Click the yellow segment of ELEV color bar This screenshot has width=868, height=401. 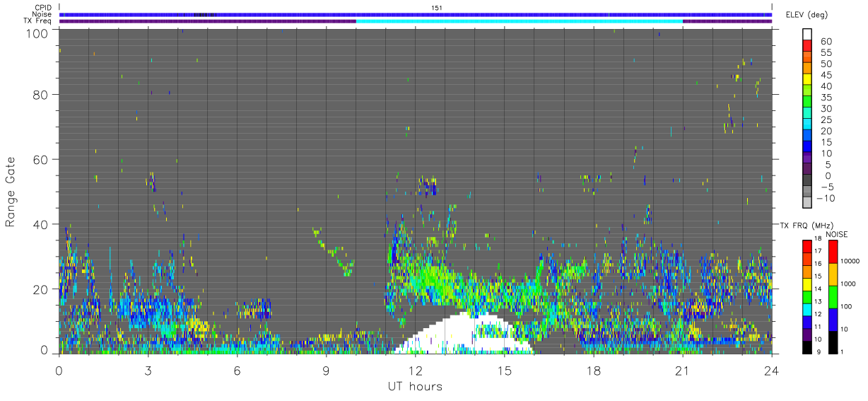[x=807, y=80]
